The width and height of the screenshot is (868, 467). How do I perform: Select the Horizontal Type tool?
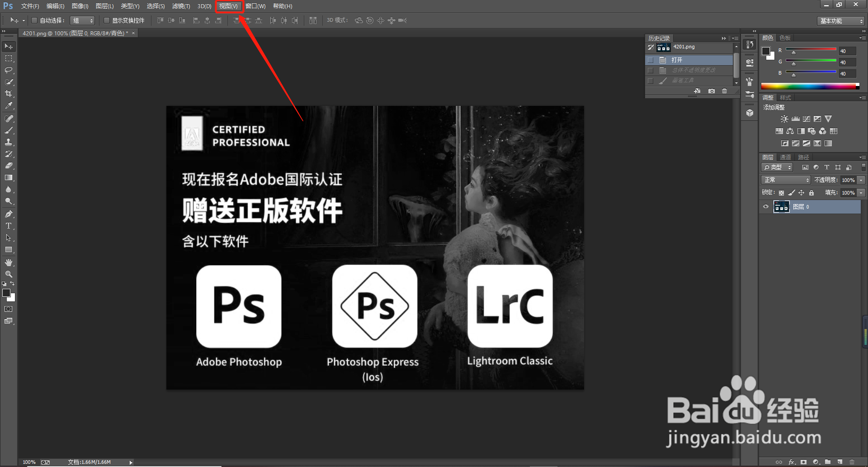9,226
